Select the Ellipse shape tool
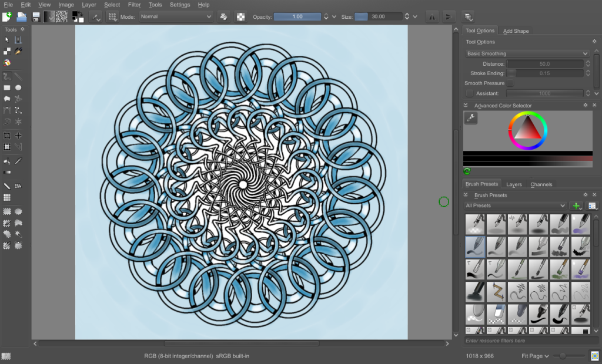The image size is (602, 364). 18,87
